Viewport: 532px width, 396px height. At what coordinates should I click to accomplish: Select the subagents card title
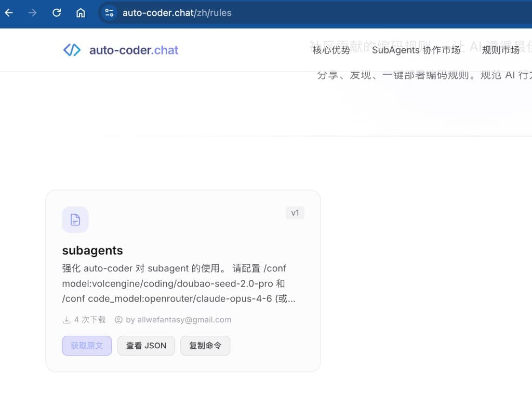(x=92, y=251)
